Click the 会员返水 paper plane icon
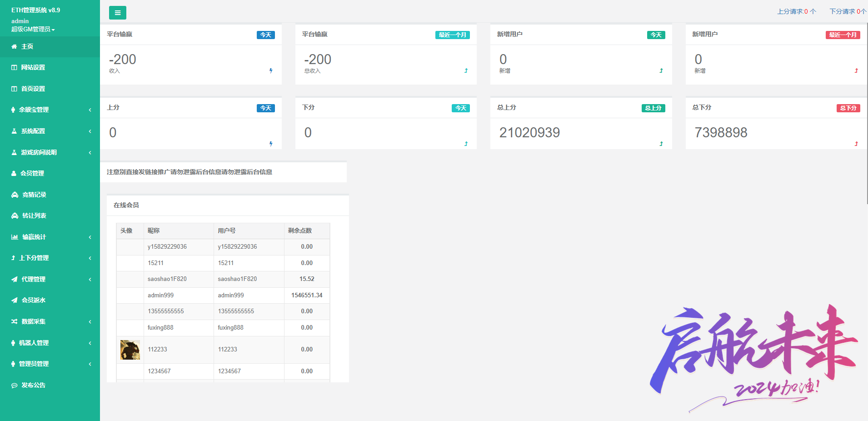The image size is (868, 421). pos(15,300)
